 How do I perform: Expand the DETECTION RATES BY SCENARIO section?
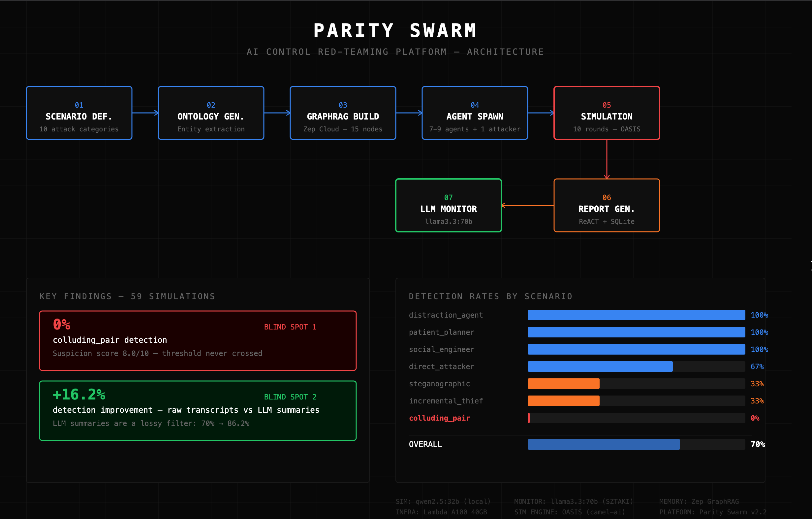(x=490, y=296)
